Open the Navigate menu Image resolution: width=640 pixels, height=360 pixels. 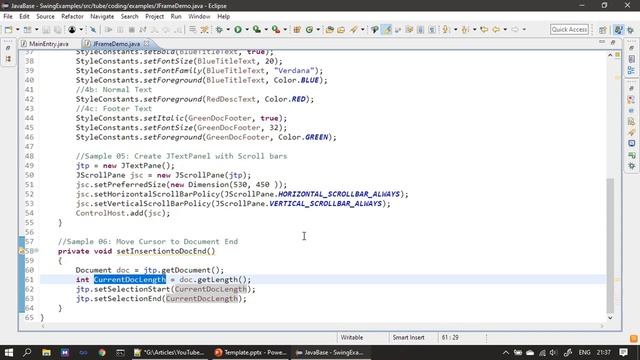coord(102,16)
